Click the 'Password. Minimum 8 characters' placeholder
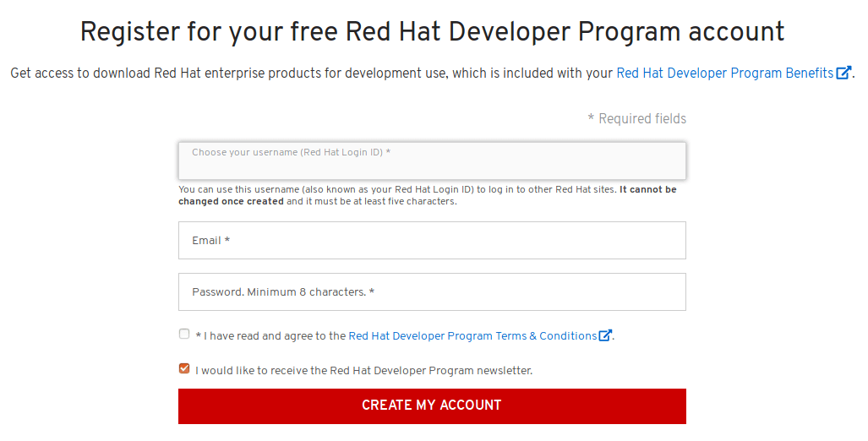 (282, 292)
